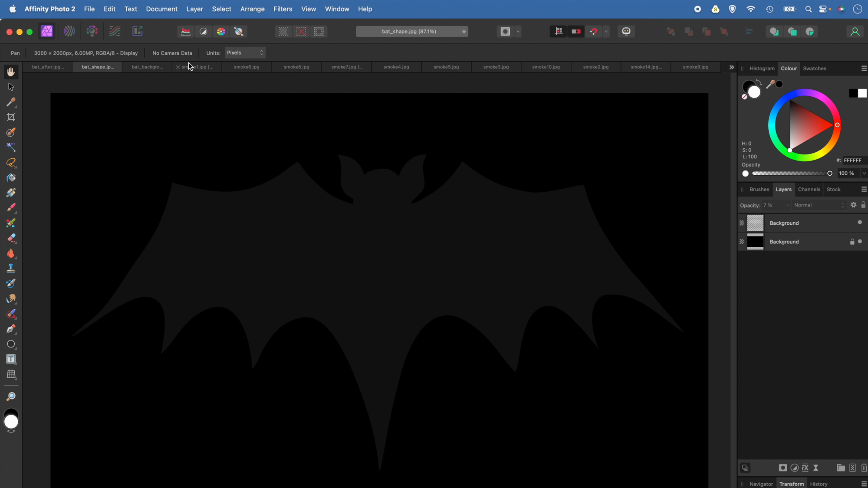Select the Crop tool

11,117
